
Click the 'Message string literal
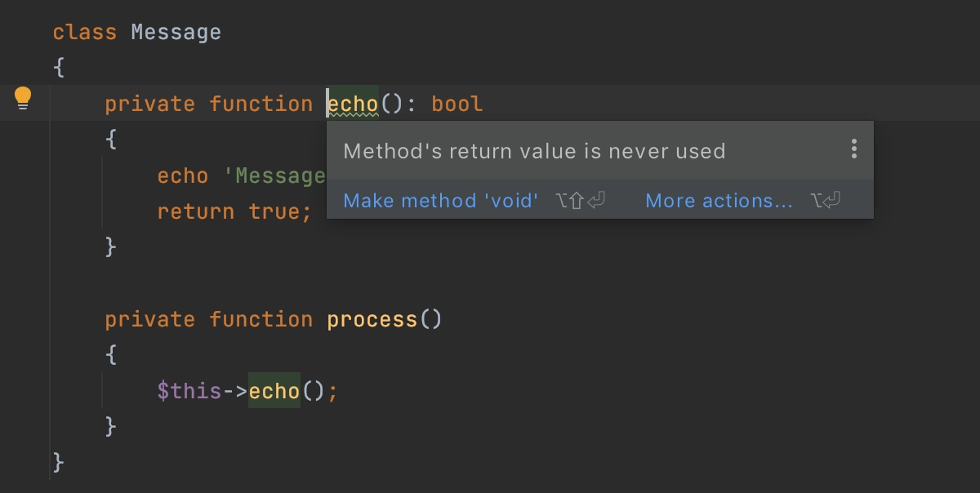tap(274, 175)
